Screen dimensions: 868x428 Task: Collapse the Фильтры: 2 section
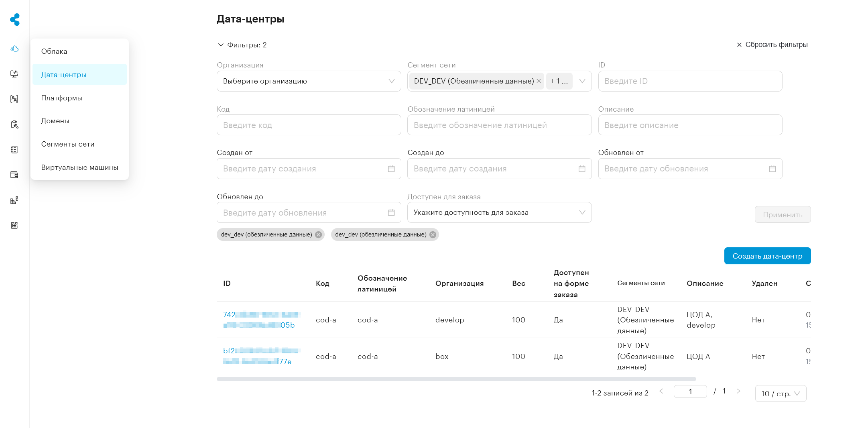tap(242, 45)
